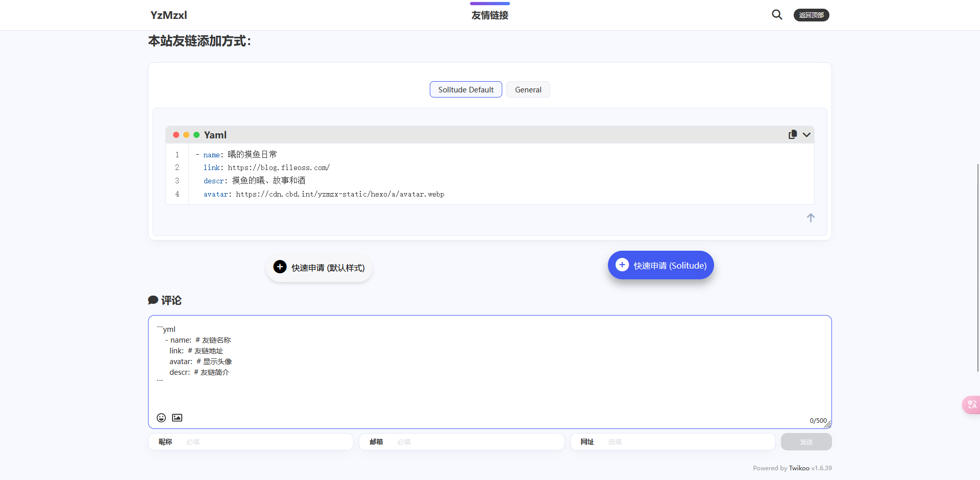Go to YzMzxl site home

(168, 15)
